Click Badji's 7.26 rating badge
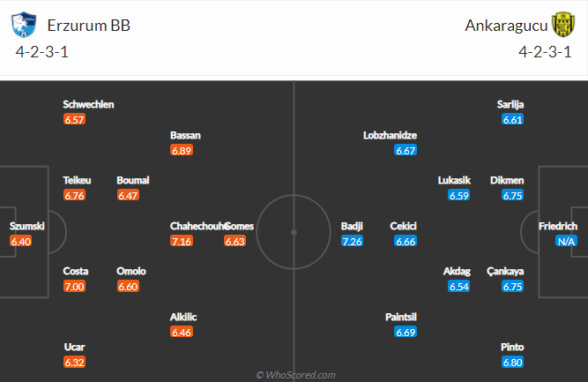The height and width of the screenshot is (382, 588). tap(352, 241)
